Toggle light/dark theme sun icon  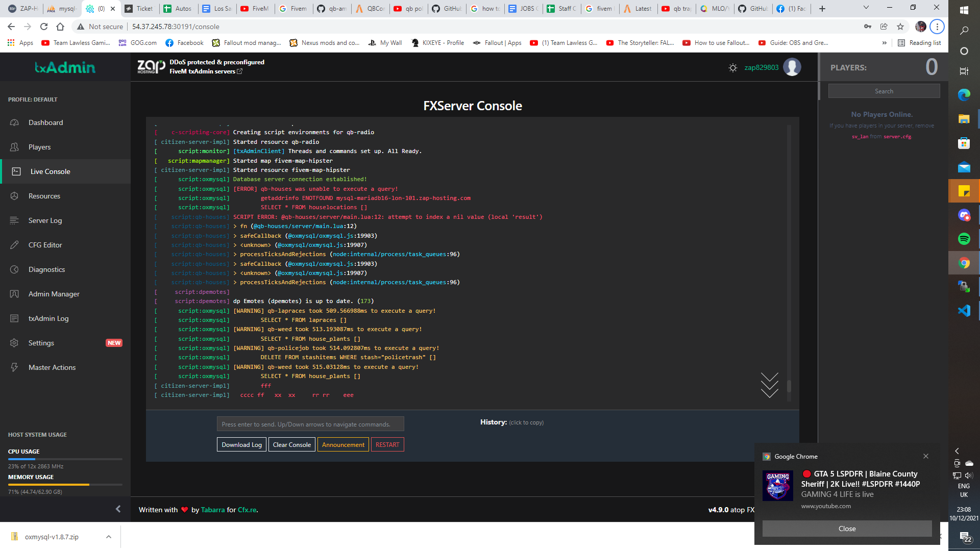click(733, 67)
